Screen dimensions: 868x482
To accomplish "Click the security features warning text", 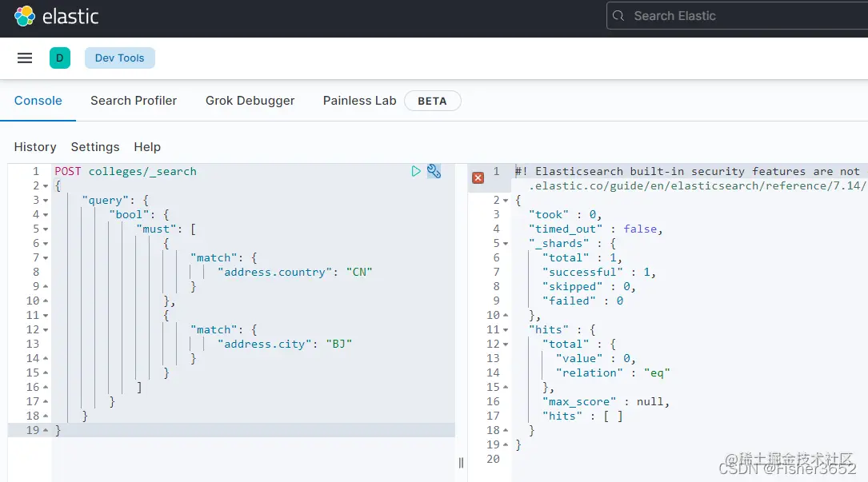I will [x=687, y=172].
